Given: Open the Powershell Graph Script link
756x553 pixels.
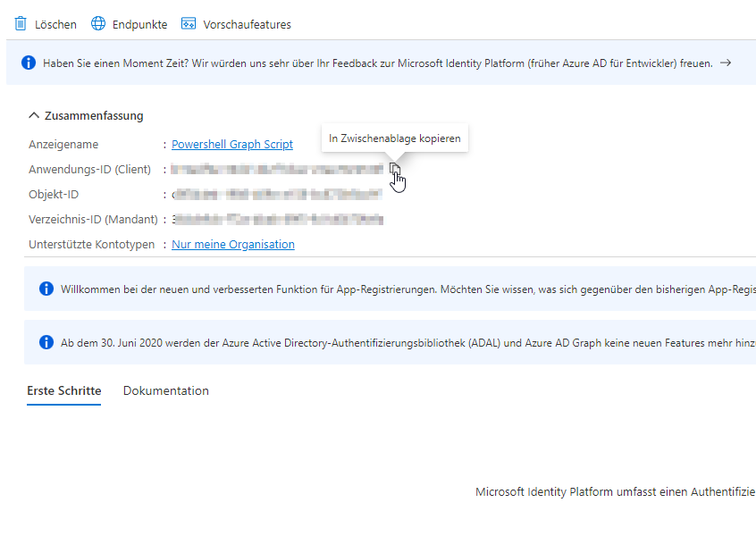Looking at the screenshot, I should [231, 145].
